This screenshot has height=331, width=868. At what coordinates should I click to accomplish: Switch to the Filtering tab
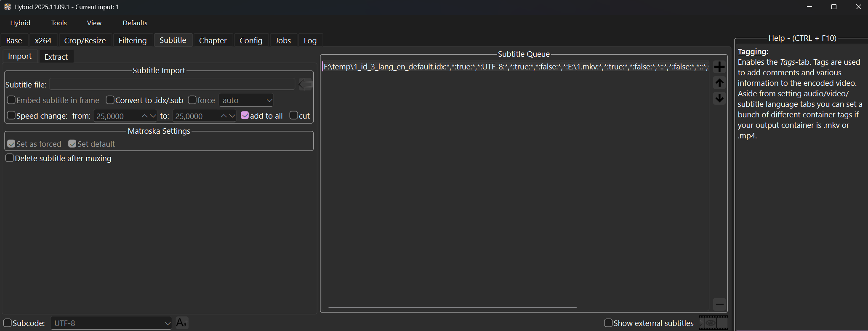133,40
